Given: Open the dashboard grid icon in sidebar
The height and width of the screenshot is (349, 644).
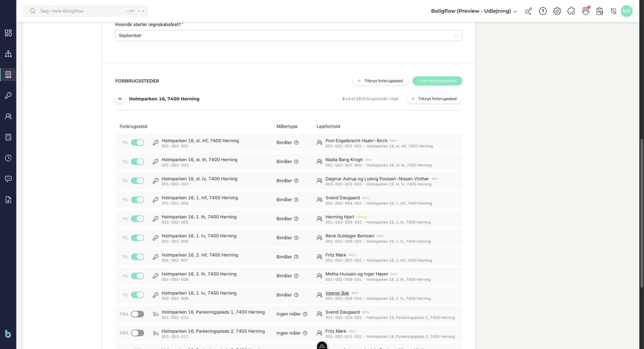Looking at the screenshot, I should point(8,33).
